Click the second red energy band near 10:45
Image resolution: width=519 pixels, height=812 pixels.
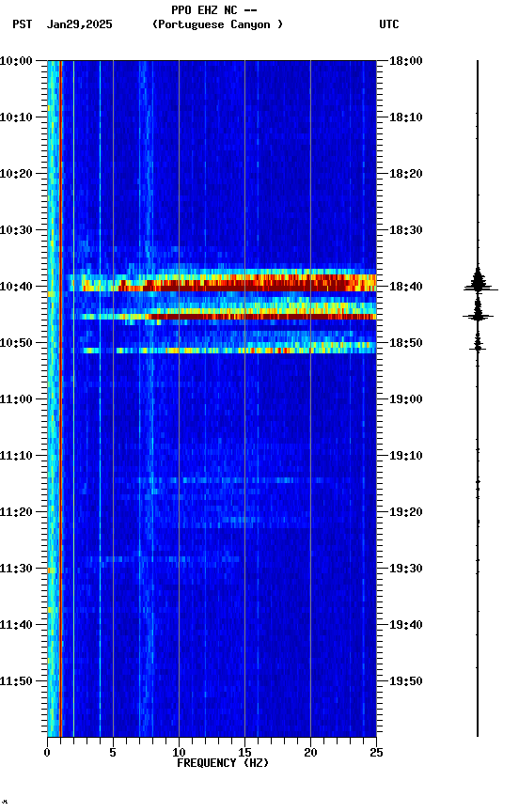(228, 315)
